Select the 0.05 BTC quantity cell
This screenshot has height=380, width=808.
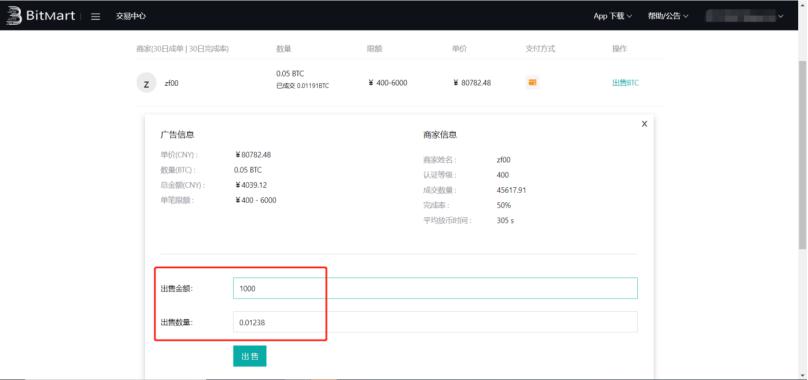[290, 74]
